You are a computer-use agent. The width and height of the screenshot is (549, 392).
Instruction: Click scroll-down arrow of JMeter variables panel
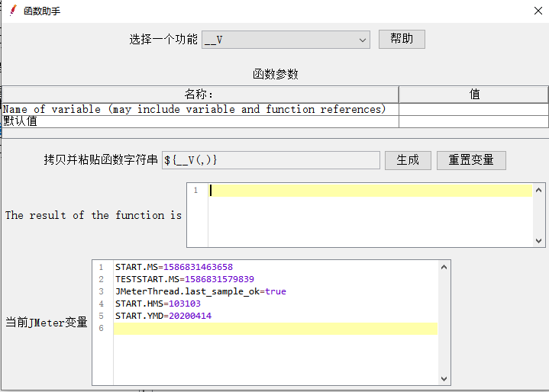444,379
